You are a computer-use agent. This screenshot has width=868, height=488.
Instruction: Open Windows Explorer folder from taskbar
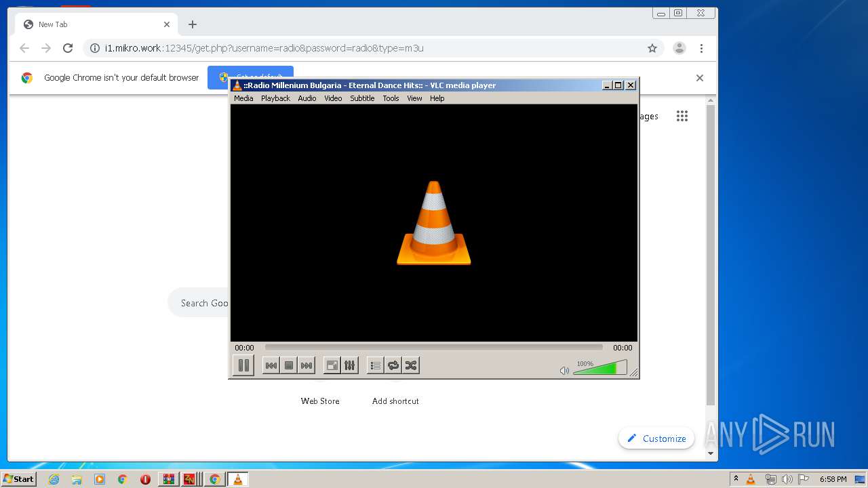[77, 479]
